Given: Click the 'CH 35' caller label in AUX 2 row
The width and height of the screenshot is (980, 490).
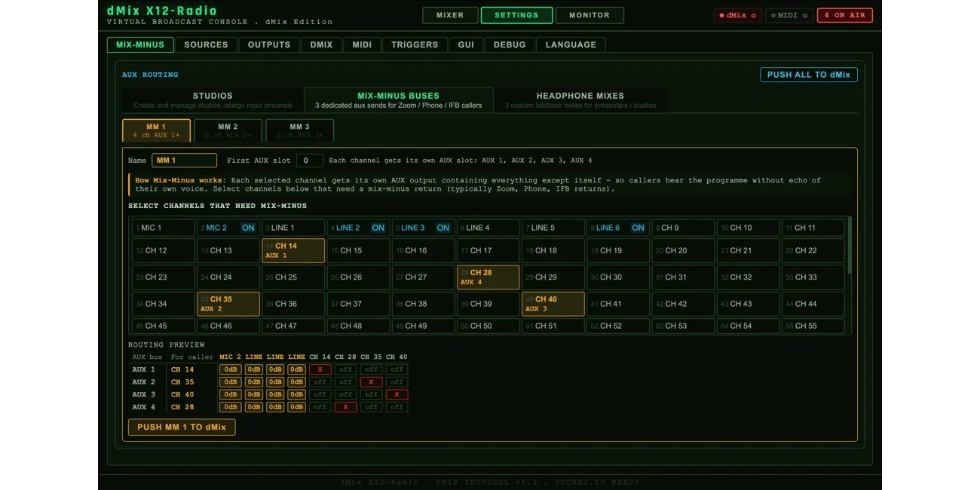Looking at the screenshot, I should (x=182, y=382).
